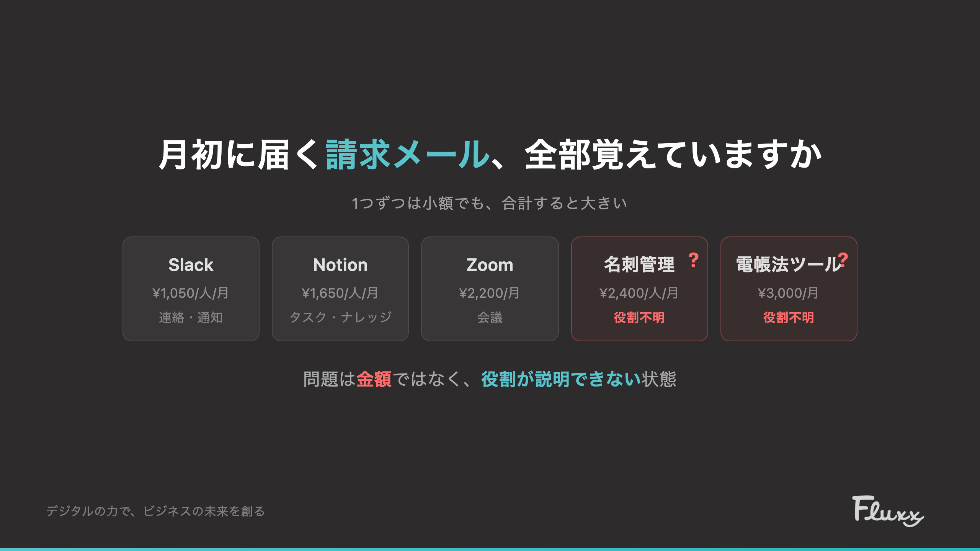The height and width of the screenshot is (551, 980).
Task: Click the subtitle 1つずつは小額でも、合計すると大きい
Action: 490,203
